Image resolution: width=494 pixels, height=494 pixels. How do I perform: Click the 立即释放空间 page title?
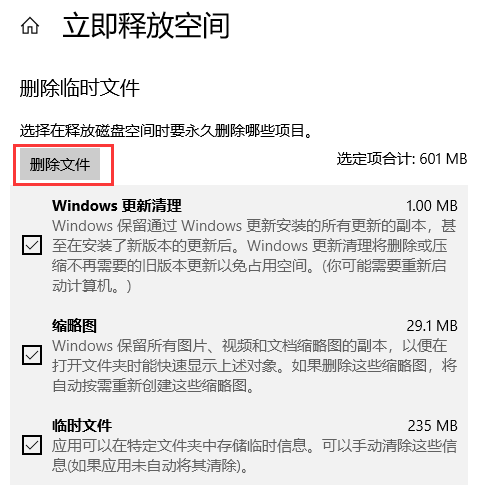click(146, 26)
